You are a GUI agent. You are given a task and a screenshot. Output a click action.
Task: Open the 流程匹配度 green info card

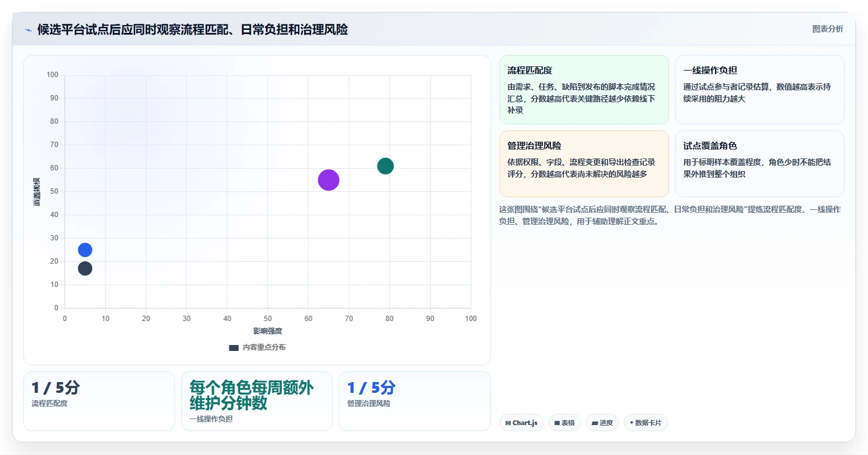(x=584, y=90)
